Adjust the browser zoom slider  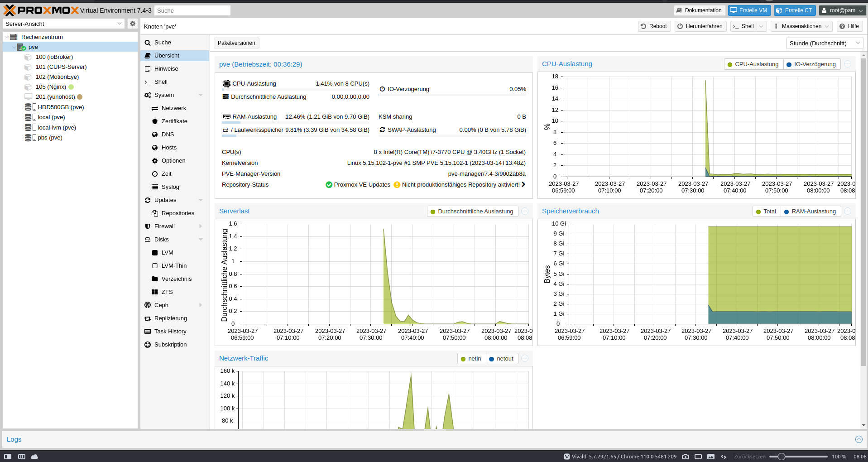pos(798,457)
